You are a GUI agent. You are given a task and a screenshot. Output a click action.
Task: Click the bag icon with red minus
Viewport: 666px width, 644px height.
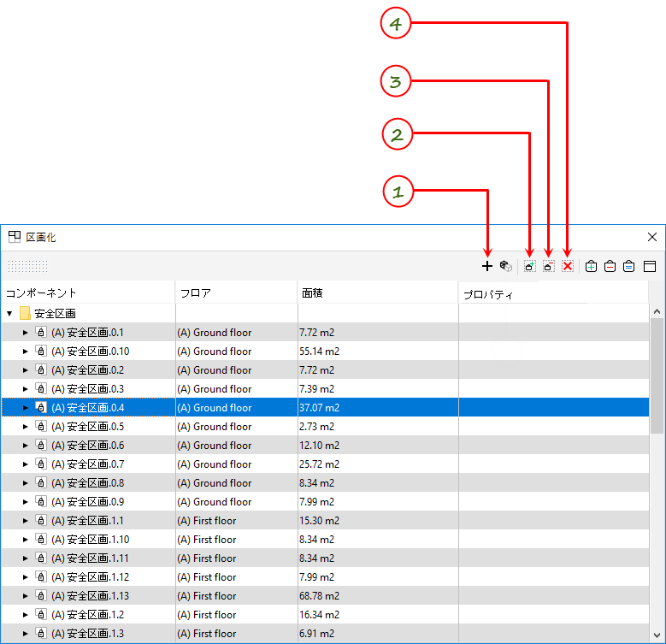pos(610,266)
